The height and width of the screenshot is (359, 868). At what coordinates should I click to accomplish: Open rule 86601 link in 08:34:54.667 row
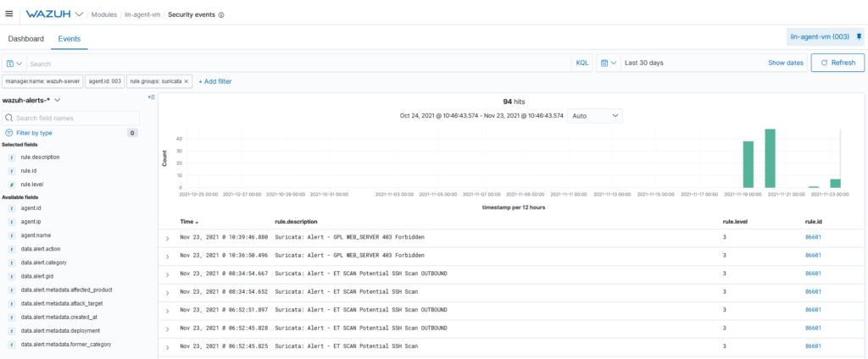813,273
